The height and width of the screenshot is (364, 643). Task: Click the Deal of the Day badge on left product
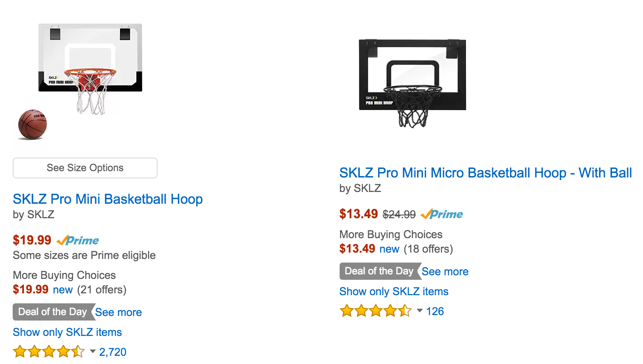point(51,312)
